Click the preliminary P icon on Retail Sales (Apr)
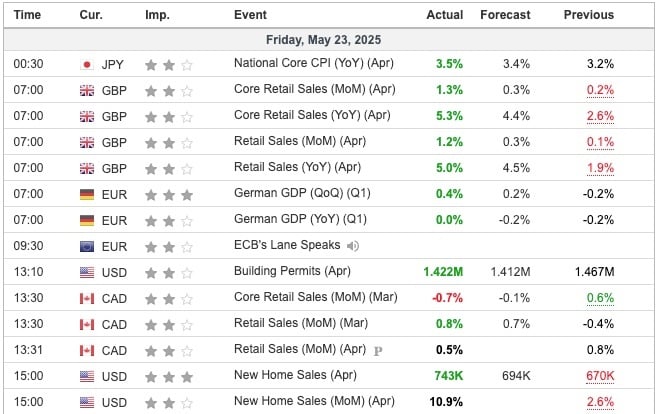 [378, 350]
